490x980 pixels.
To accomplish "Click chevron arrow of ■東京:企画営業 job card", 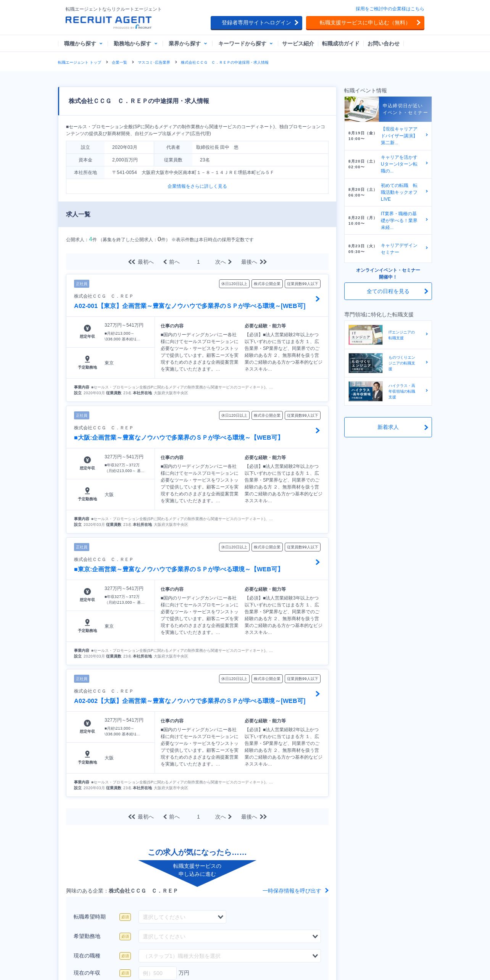I will pyautogui.click(x=318, y=562).
